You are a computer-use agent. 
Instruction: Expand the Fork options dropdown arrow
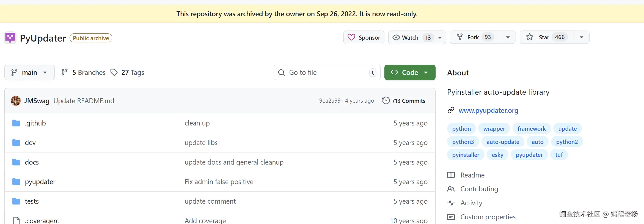pos(508,37)
